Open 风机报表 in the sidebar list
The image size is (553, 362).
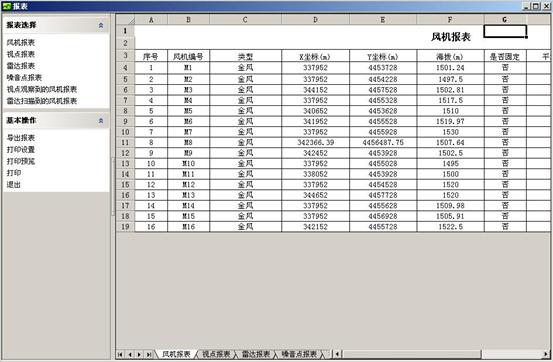[x=21, y=43]
